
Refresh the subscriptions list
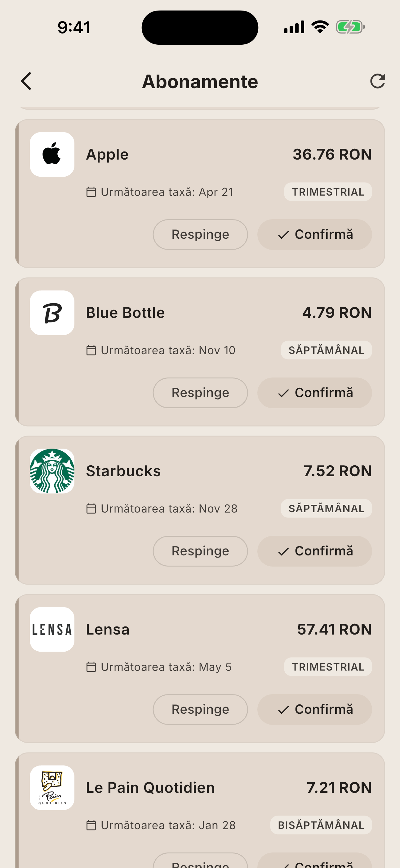tap(377, 81)
